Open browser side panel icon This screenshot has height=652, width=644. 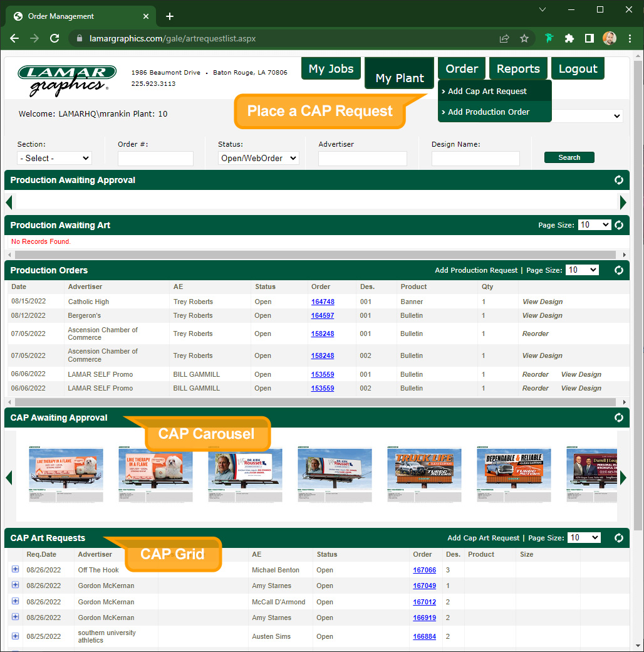coord(589,39)
